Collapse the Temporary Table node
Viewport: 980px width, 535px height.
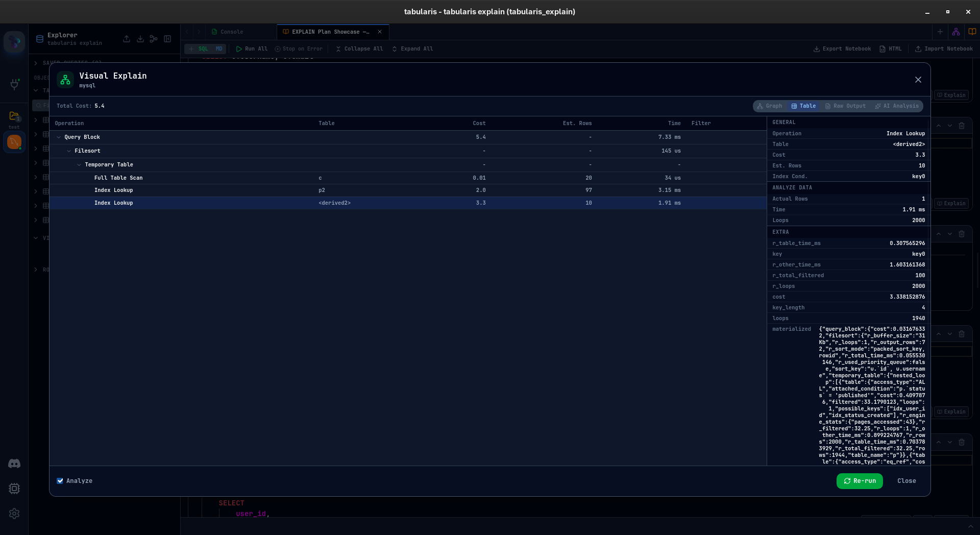[79, 164]
